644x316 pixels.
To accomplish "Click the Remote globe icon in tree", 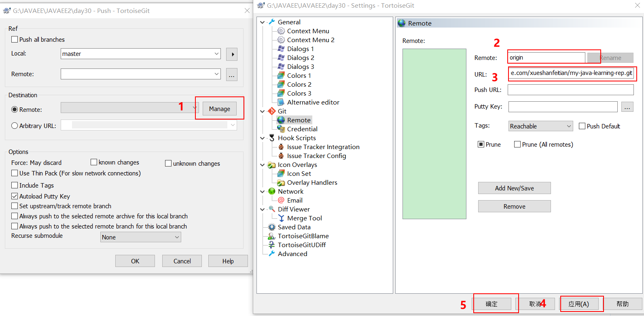I will click(281, 120).
